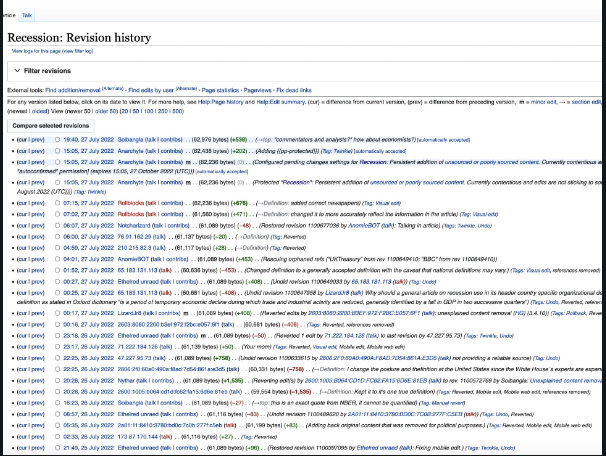Open the 00:16, 27 July 2022 revision date

[x=89, y=325]
